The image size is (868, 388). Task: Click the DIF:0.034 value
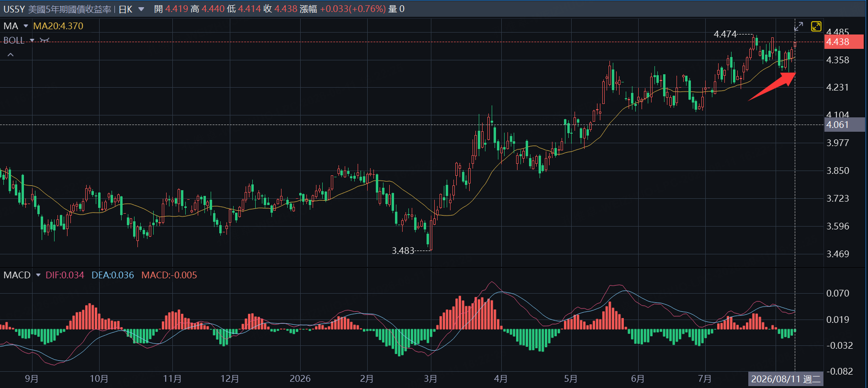[65, 275]
